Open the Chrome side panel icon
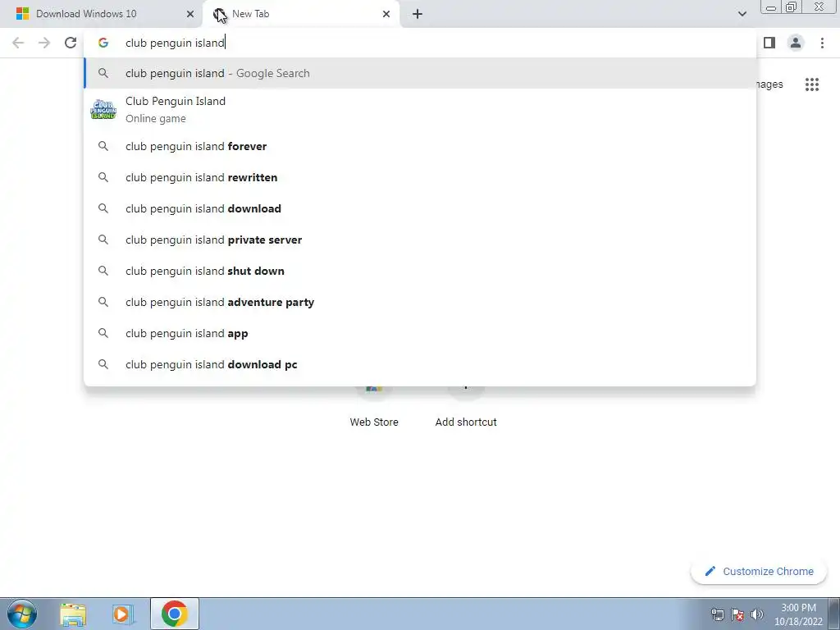 pyautogui.click(x=769, y=43)
